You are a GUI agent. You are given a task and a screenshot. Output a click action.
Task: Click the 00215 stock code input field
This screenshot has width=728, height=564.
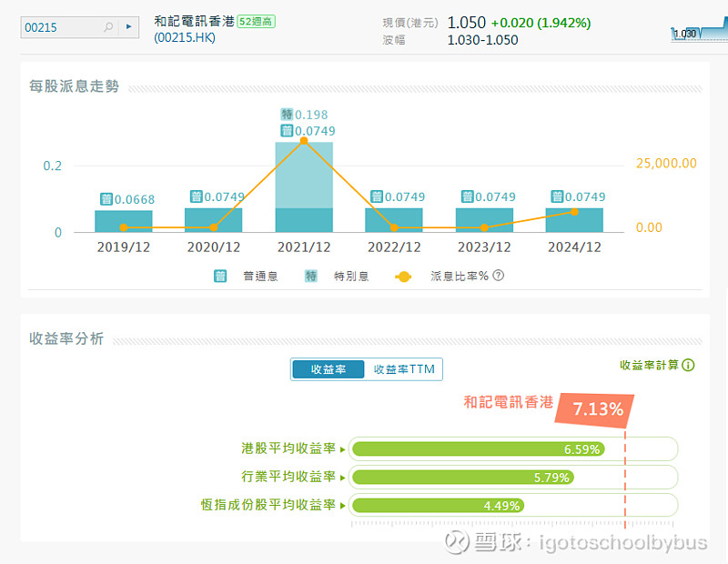[60, 27]
